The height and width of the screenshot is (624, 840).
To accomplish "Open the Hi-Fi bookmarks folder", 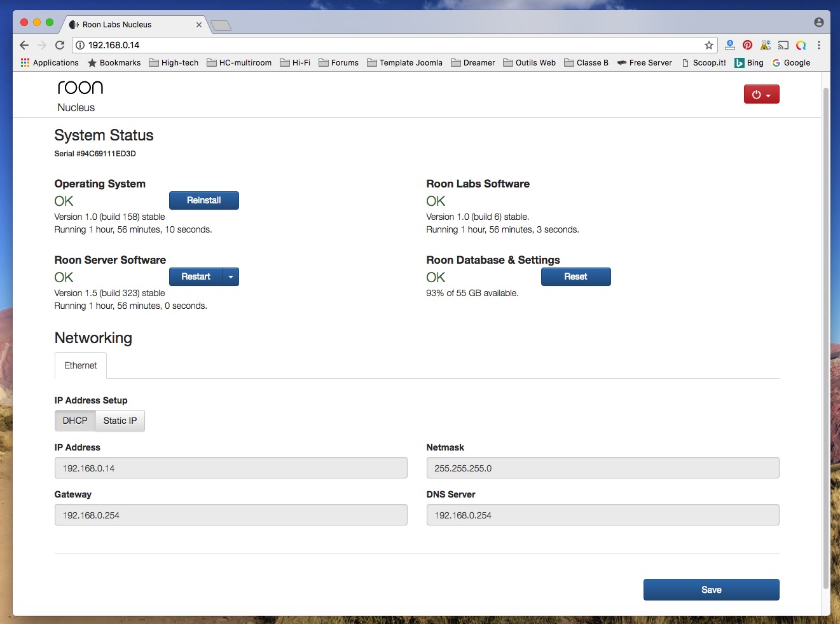I will (x=295, y=63).
